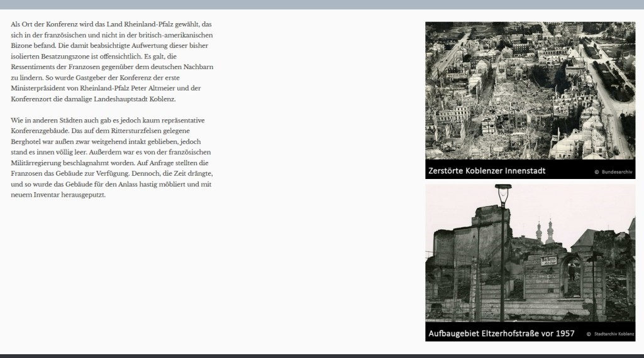The height and width of the screenshot is (358, 644).
Task: Click the caption "Zerstörte Koblenzer Innenstadt"
Action: point(486,171)
